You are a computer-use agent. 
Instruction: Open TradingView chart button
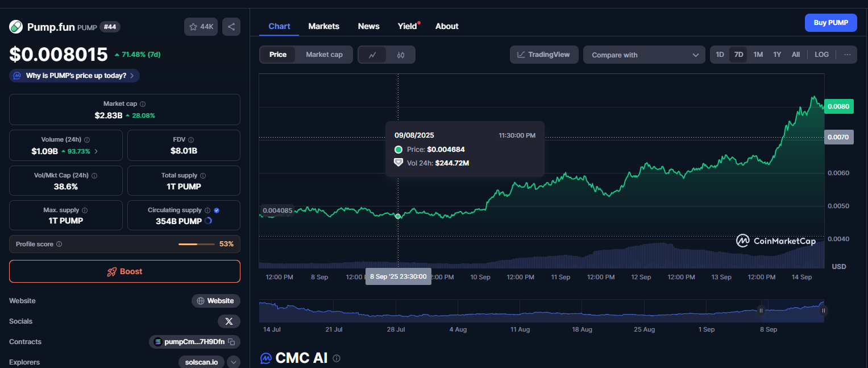[x=544, y=55]
